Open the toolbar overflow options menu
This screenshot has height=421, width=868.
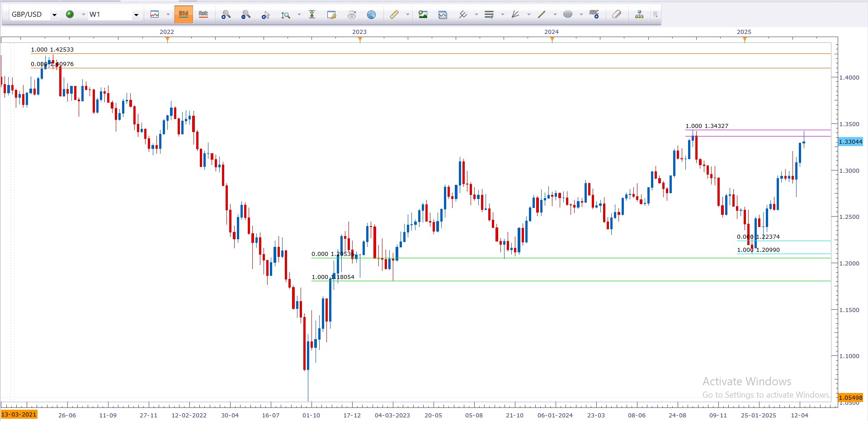pyautogui.click(x=655, y=15)
